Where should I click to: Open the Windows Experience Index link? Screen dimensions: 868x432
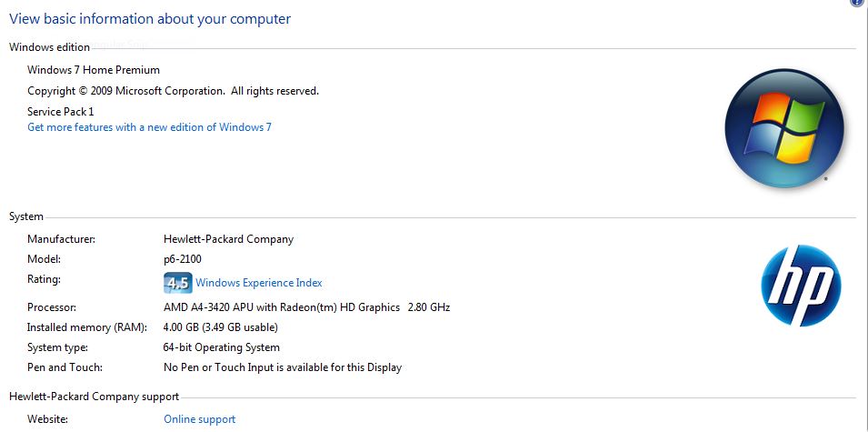coord(258,283)
